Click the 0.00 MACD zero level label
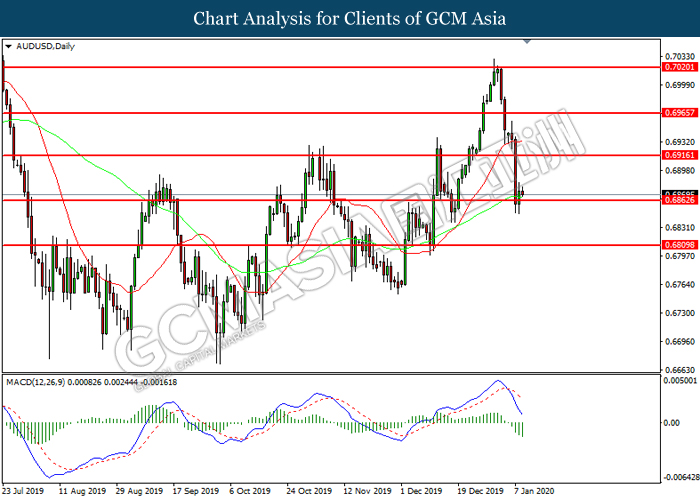The width and height of the screenshot is (700, 500). [672, 423]
